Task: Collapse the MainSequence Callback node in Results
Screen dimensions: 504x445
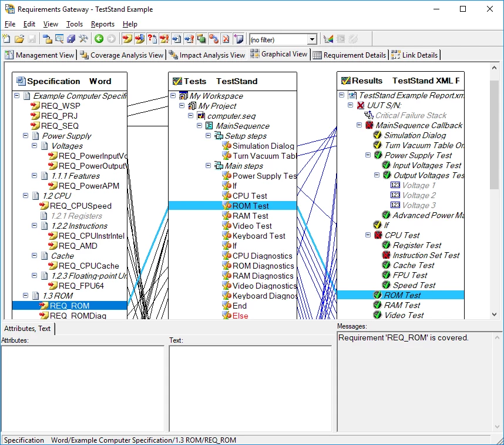Action: click(359, 125)
